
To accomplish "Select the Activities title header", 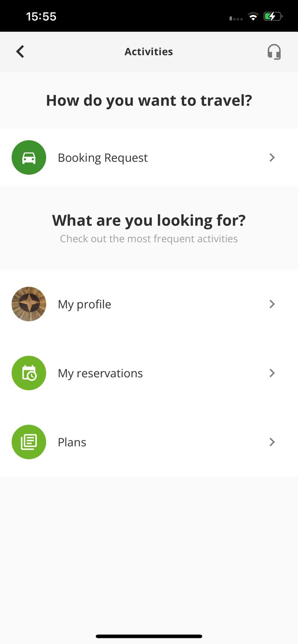I will pos(149,51).
